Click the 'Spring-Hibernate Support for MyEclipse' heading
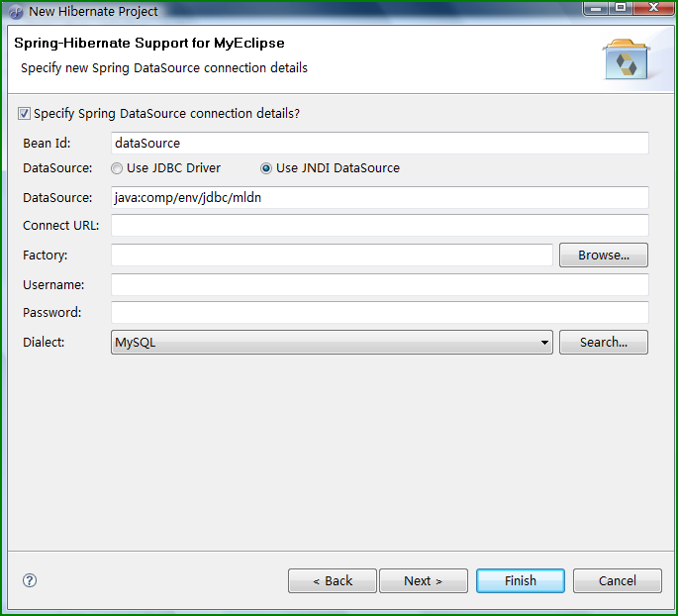 point(149,43)
